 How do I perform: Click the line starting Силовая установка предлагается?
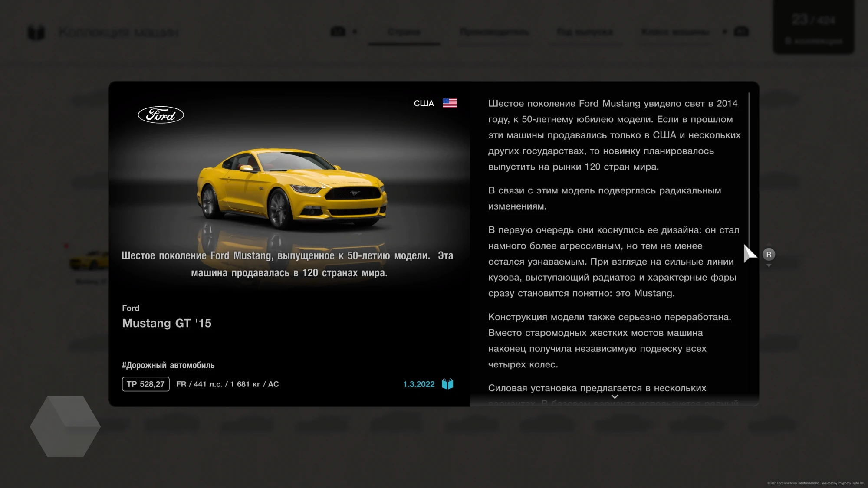tap(597, 388)
